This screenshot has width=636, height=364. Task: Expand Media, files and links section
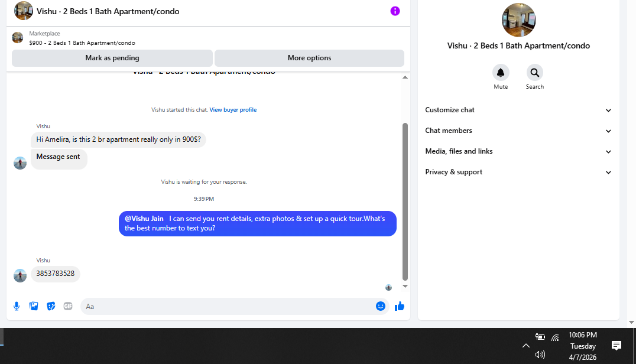[518, 151]
